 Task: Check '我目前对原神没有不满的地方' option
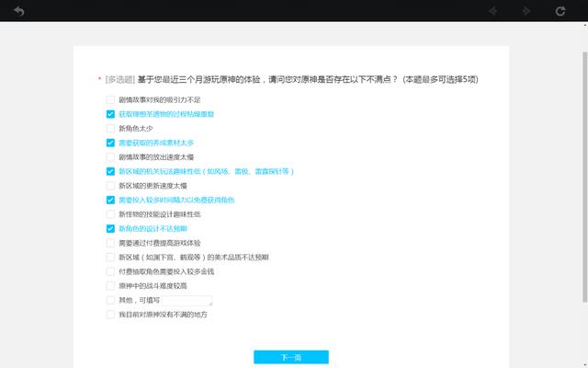(x=110, y=315)
